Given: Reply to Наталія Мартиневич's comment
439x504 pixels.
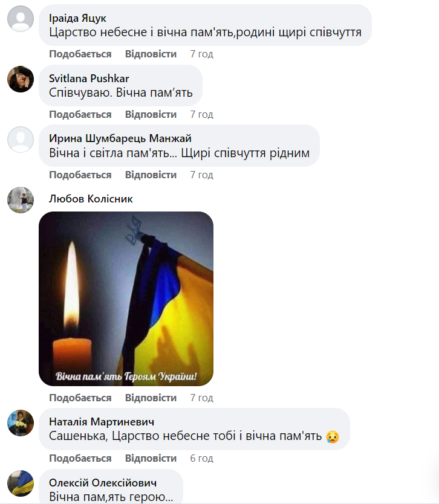Looking at the screenshot, I should pos(151,458).
